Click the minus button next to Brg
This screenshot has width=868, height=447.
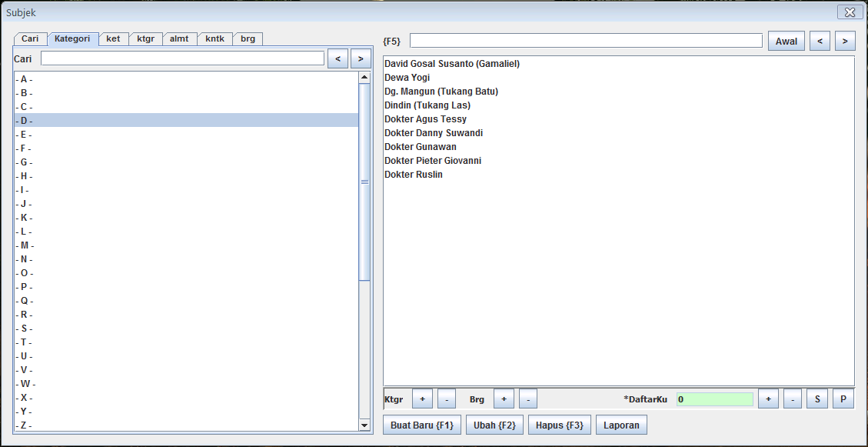pos(528,399)
